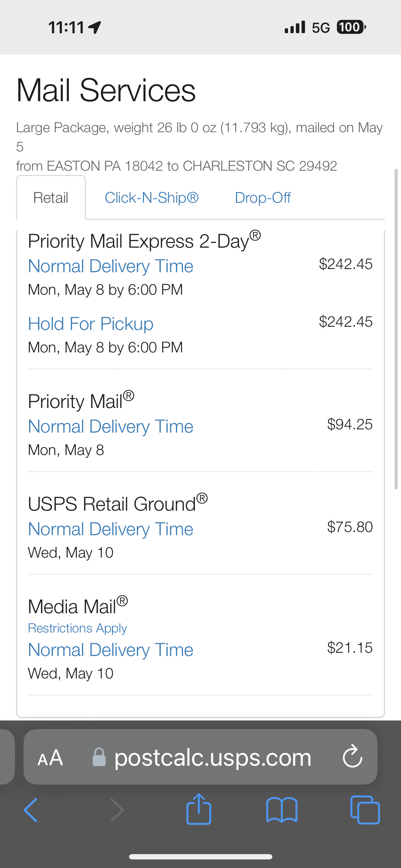Switch to the Click-N-Ship tab
This screenshot has width=401, height=868.
(151, 198)
